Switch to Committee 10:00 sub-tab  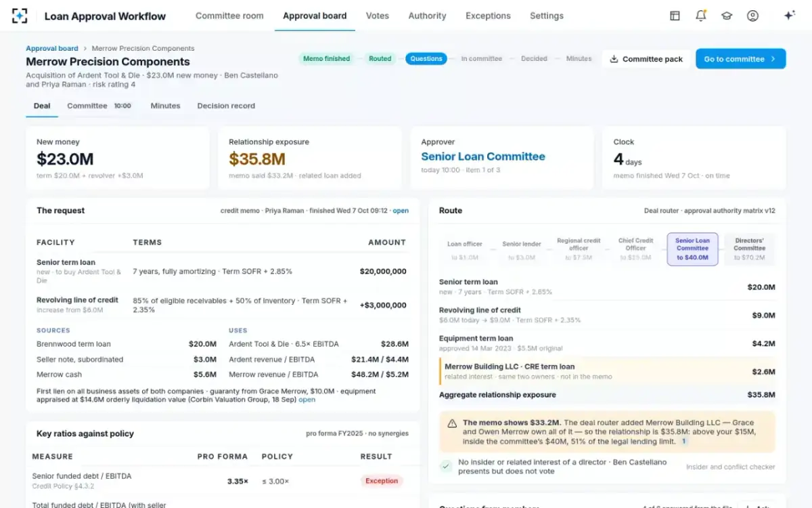(x=99, y=106)
